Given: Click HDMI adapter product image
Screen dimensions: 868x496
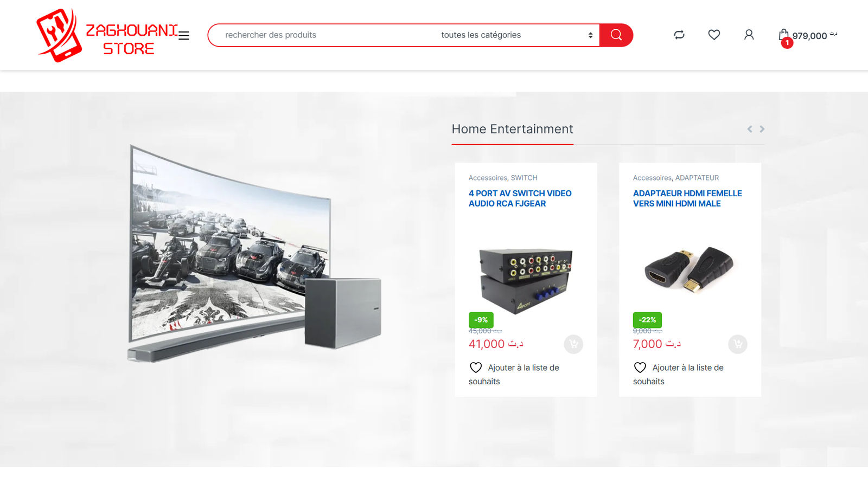Looking at the screenshot, I should [x=689, y=270].
